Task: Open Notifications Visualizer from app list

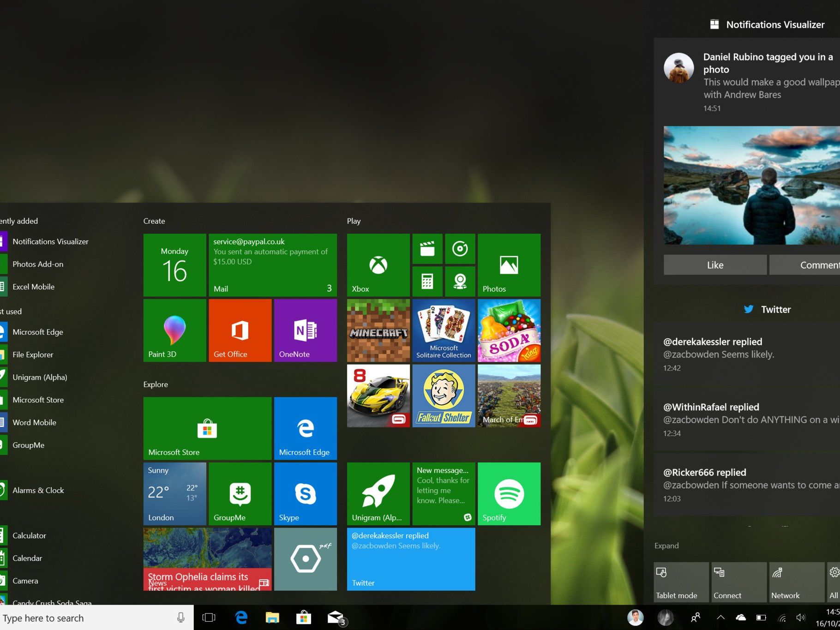Action: [x=50, y=241]
